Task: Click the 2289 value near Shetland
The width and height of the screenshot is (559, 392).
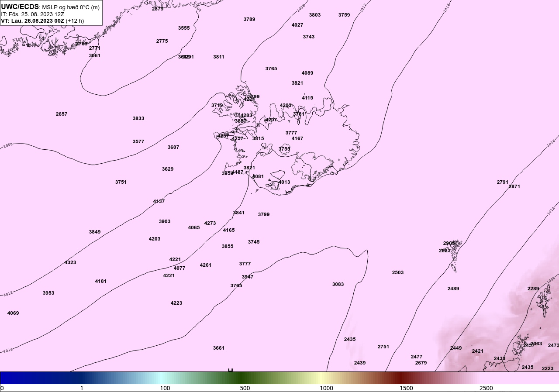Action: [x=533, y=289]
